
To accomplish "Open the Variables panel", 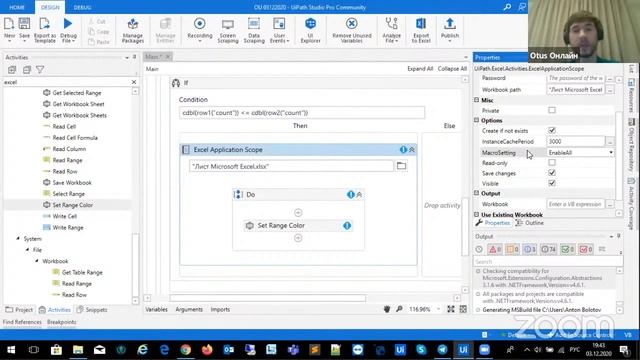I will (x=156, y=309).
